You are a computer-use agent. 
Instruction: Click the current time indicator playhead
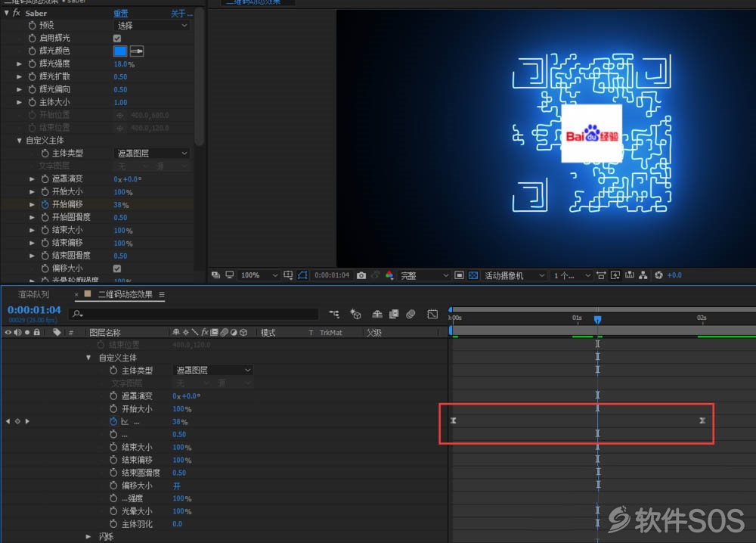point(597,319)
